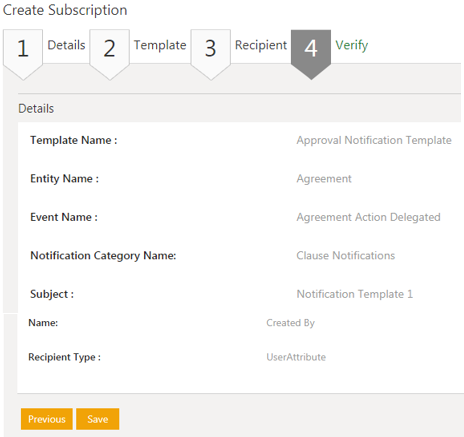Click the Create Subscription page title
The height and width of the screenshot is (437, 464).
(65, 10)
